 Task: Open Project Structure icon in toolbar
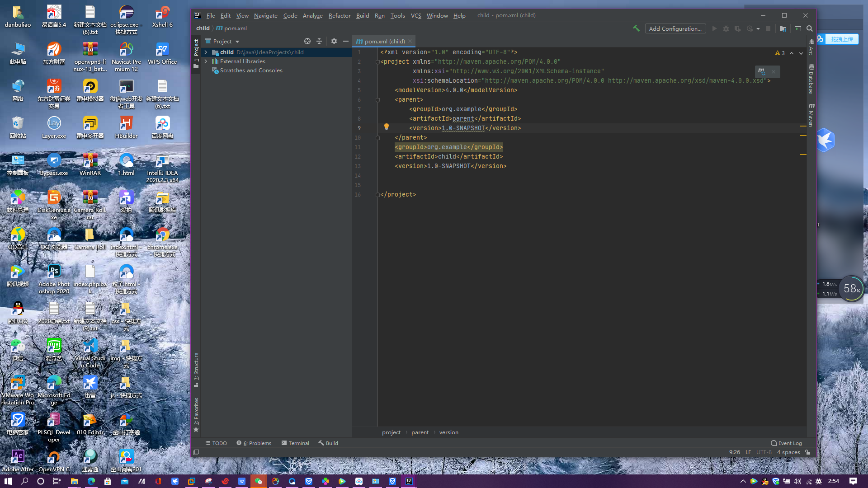(783, 28)
